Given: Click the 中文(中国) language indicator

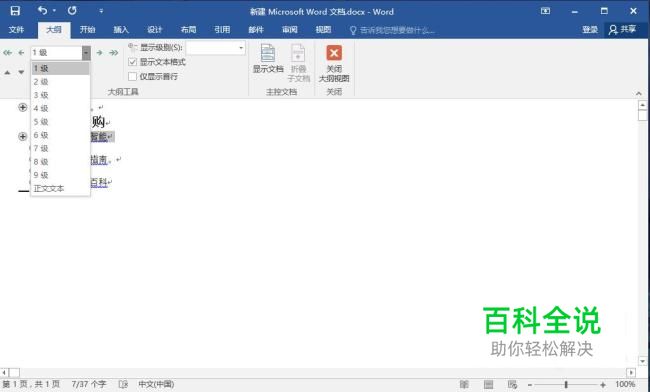Looking at the screenshot, I should (156, 385).
